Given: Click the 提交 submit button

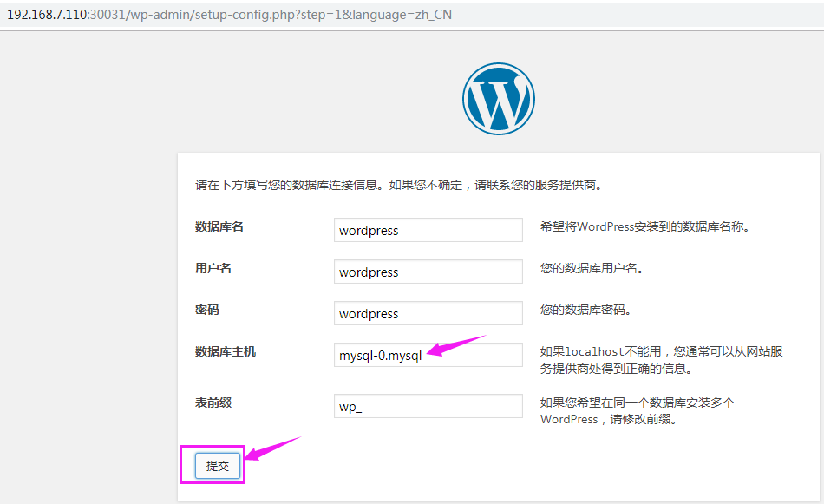Looking at the screenshot, I should 218,466.
